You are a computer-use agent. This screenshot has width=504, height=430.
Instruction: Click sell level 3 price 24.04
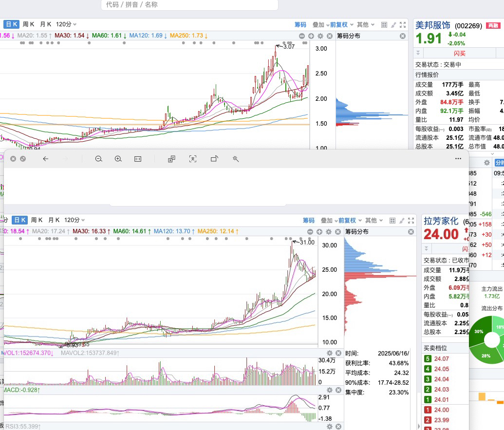(441, 379)
